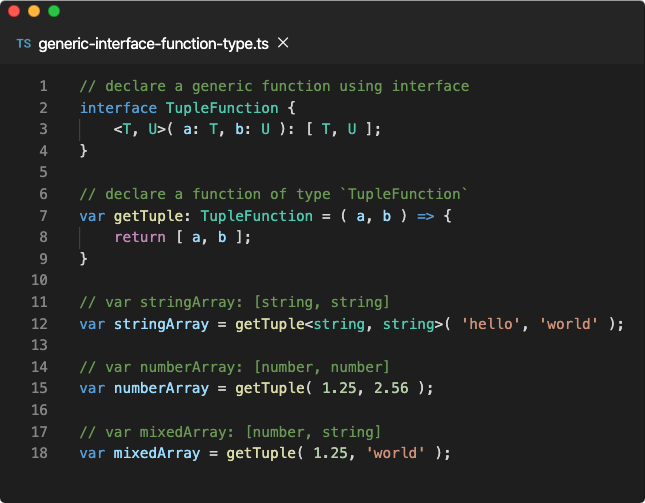Click the '[ T, U ];' return type on line 3
Viewport: 645px width, 503px height.
pos(344,129)
